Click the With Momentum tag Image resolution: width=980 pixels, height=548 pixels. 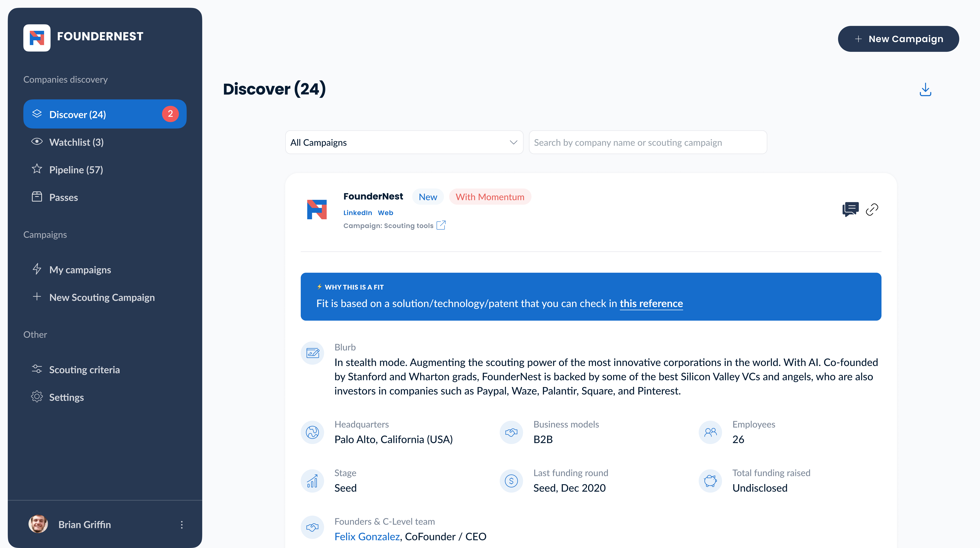(x=490, y=197)
